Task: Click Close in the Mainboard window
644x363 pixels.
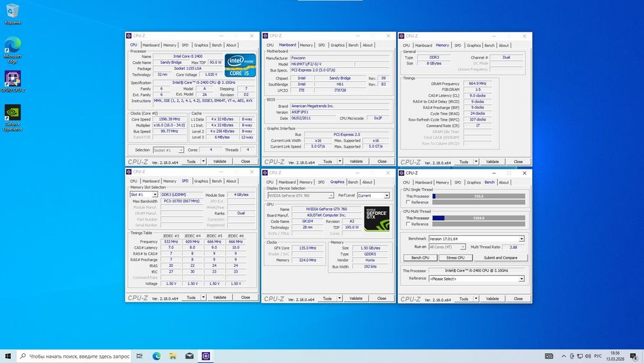Action: [x=382, y=162]
